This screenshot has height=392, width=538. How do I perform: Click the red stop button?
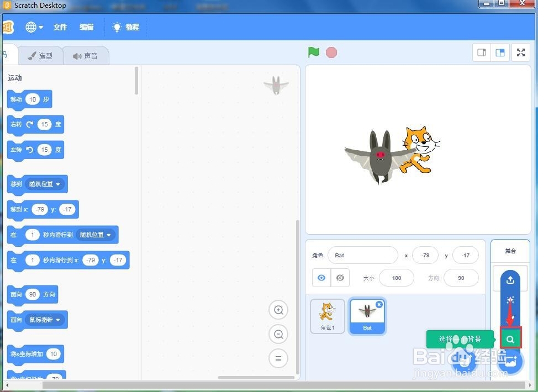point(331,52)
